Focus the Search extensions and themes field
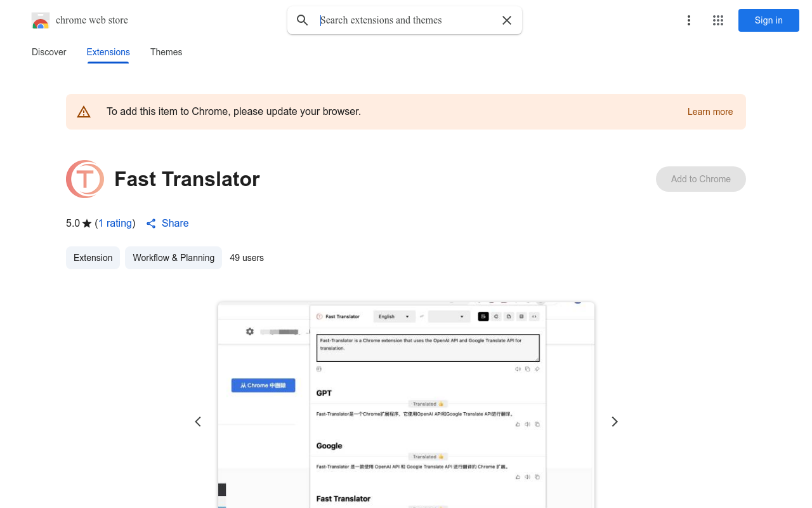The width and height of the screenshot is (812, 508). pos(406,20)
